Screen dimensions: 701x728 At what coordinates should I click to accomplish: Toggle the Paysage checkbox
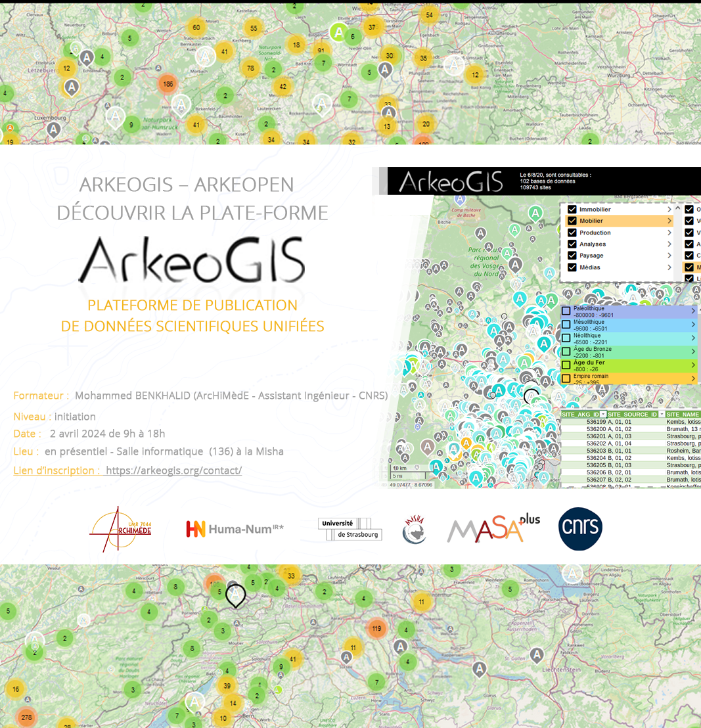572,256
